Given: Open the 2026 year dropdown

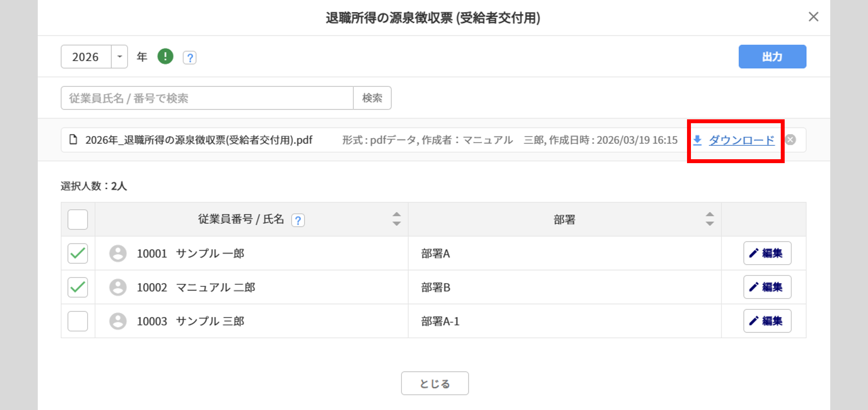Looking at the screenshot, I should 119,57.
